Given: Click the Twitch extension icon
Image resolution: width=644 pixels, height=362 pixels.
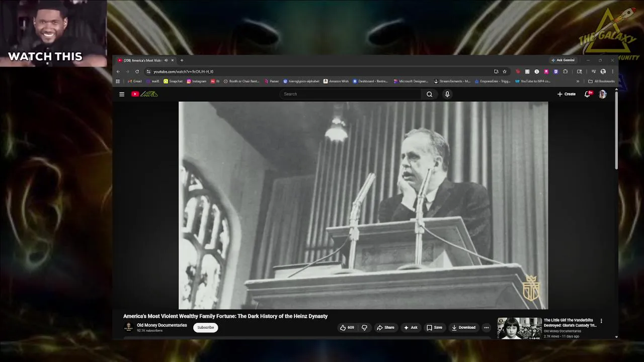Looking at the screenshot, I should pos(556,71).
